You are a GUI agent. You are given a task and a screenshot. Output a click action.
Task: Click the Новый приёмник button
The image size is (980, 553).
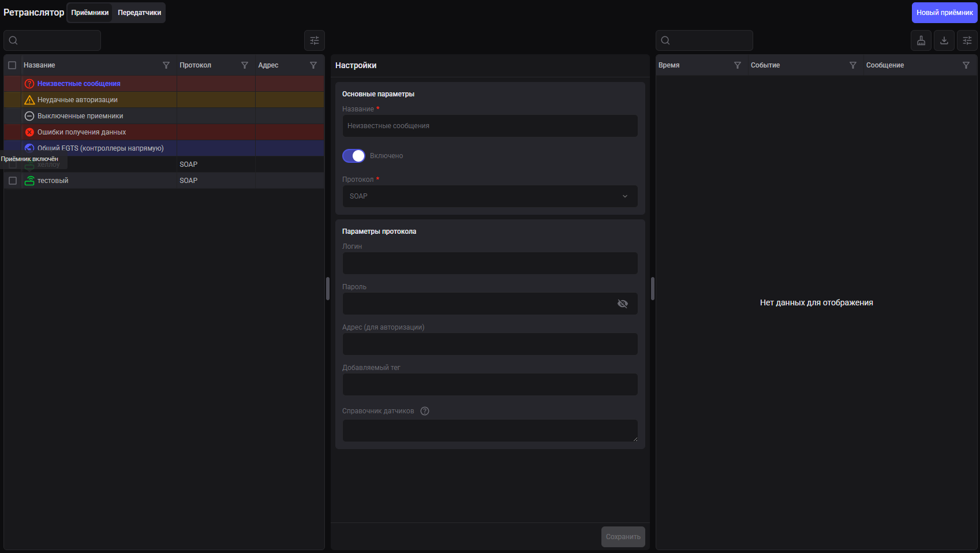point(944,13)
